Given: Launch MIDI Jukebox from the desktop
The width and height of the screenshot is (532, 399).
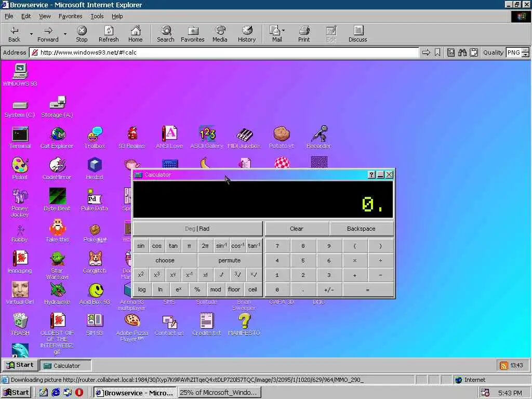Looking at the screenshot, I should point(244,137).
